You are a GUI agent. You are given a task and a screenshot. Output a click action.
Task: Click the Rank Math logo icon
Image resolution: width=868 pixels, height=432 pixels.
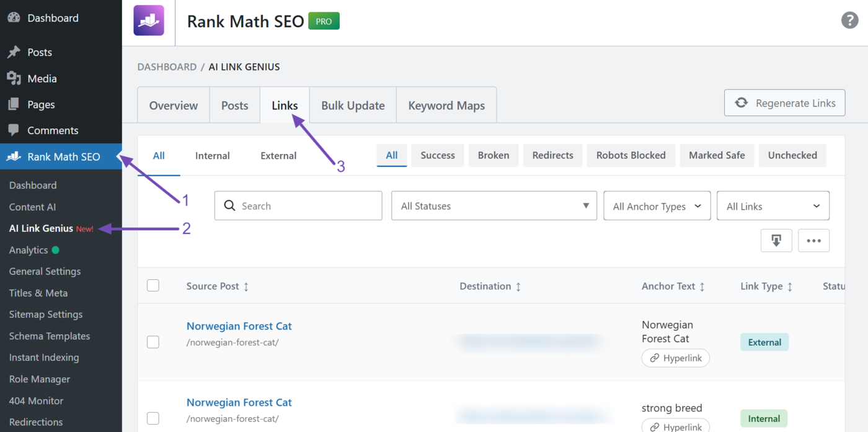pyautogui.click(x=149, y=20)
